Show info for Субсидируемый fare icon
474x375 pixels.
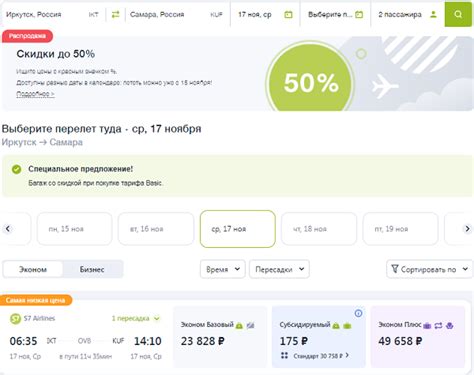(x=358, y=313)
